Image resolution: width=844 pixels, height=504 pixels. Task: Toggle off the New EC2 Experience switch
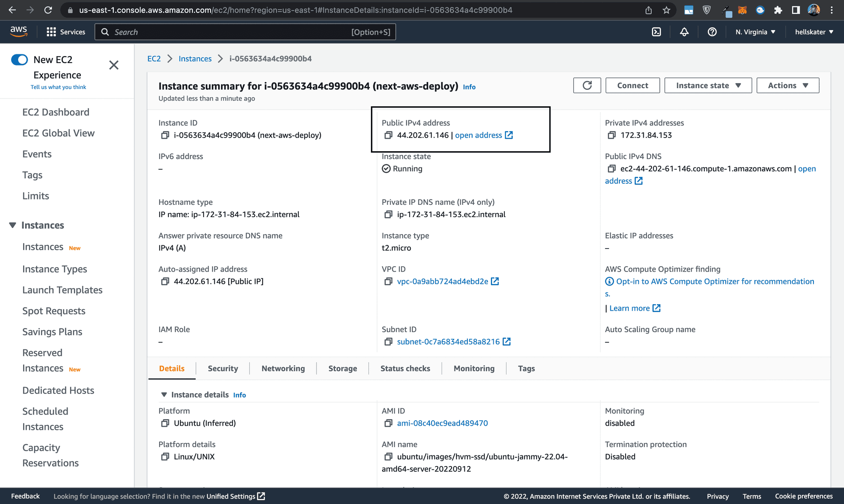(x=19, y=60)
